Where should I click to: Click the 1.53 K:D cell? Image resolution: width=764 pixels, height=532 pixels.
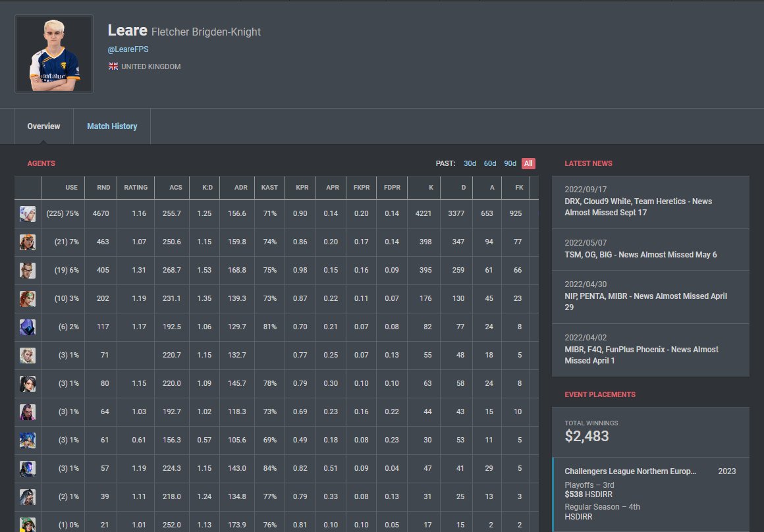tap(204, 270)
